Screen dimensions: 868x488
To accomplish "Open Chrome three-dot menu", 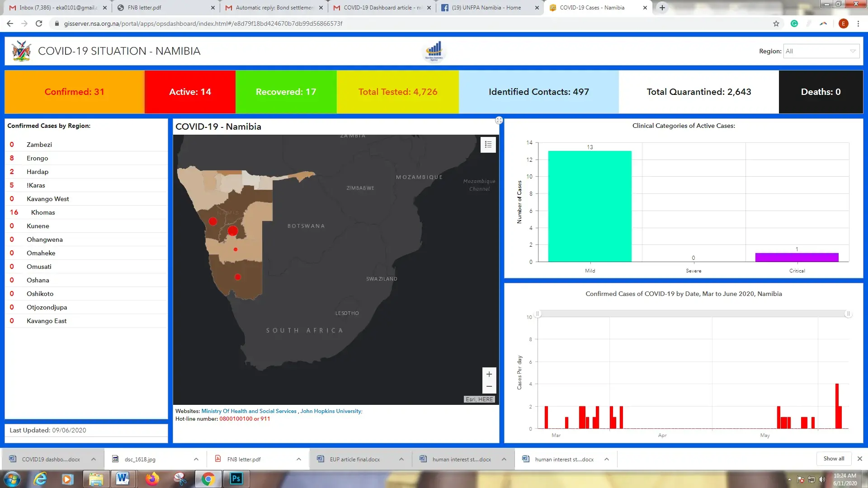I will pyautogui.click(x=858, y=23).
